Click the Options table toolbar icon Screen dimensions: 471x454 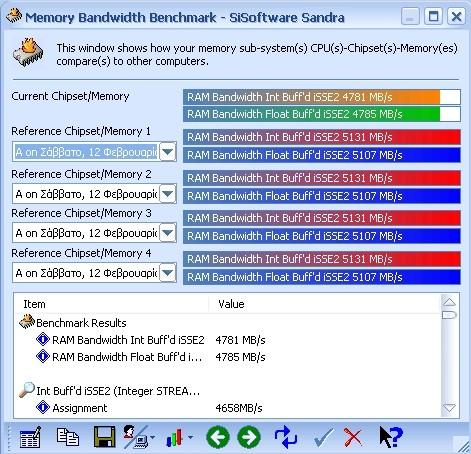30,437
